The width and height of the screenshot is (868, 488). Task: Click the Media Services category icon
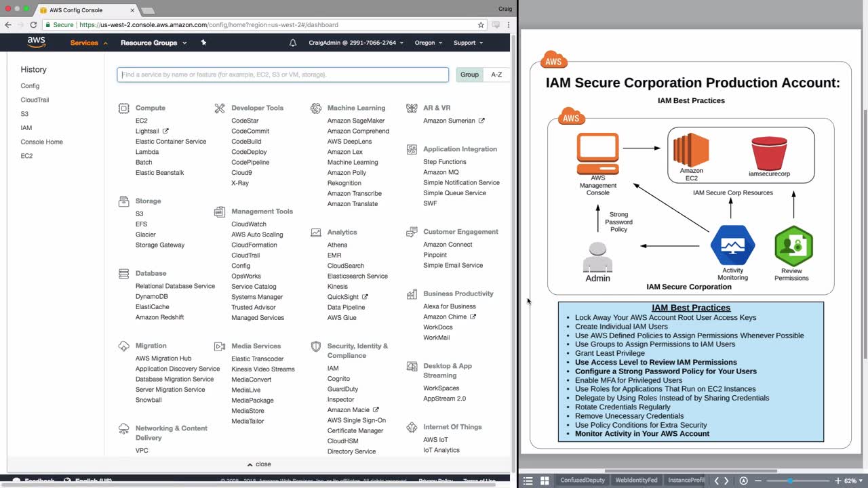pyautogui.click(x=219, y=346)
